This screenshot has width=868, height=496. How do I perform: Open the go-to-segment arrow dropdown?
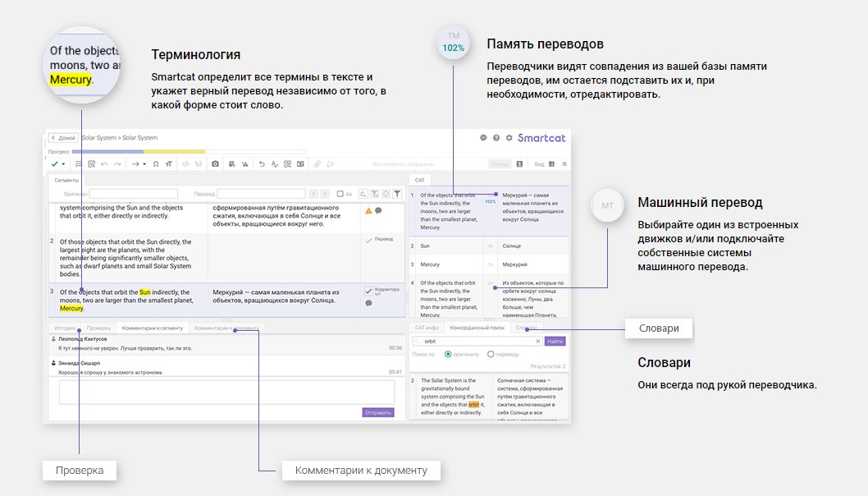144,163
